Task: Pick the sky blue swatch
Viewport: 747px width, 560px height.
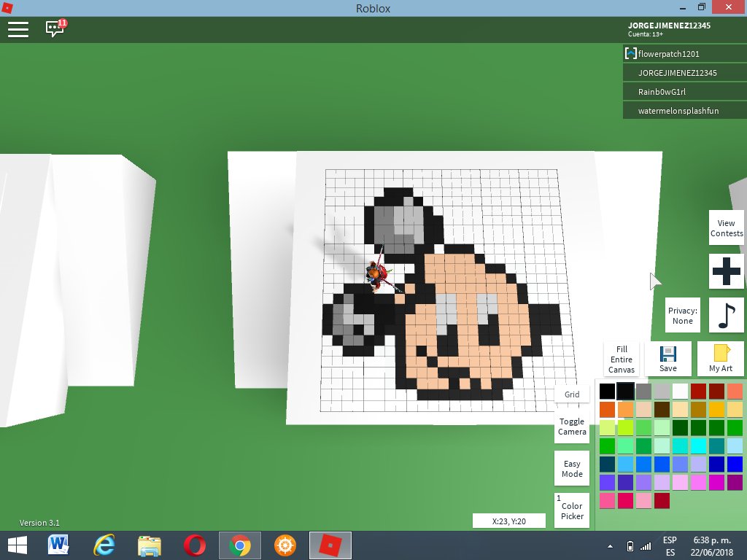Action: click(625, 464)
